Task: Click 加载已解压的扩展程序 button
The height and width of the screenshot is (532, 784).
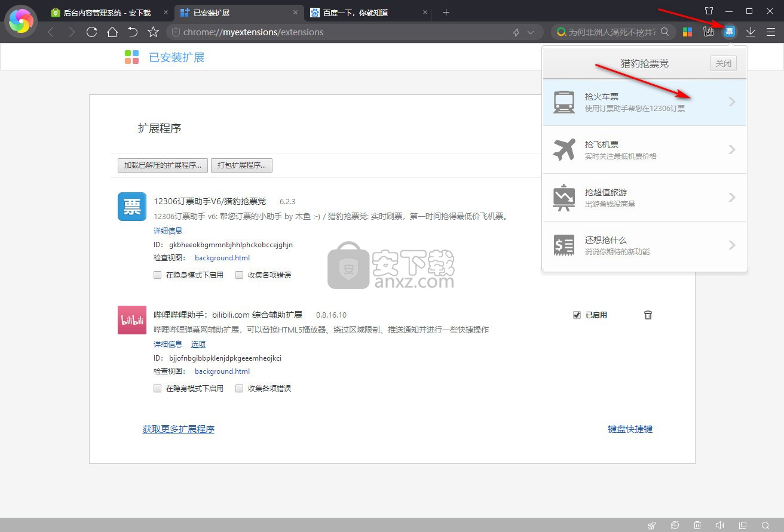Action: (x=163, y=165)
